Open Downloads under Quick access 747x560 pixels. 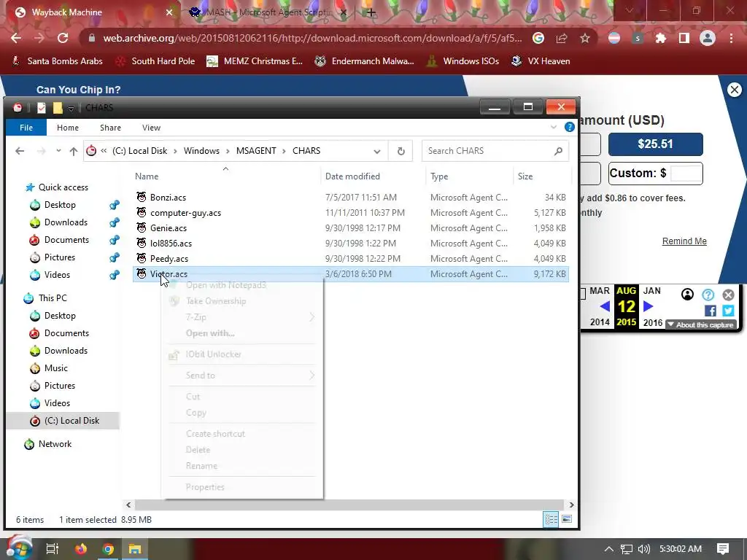[66, 222]
